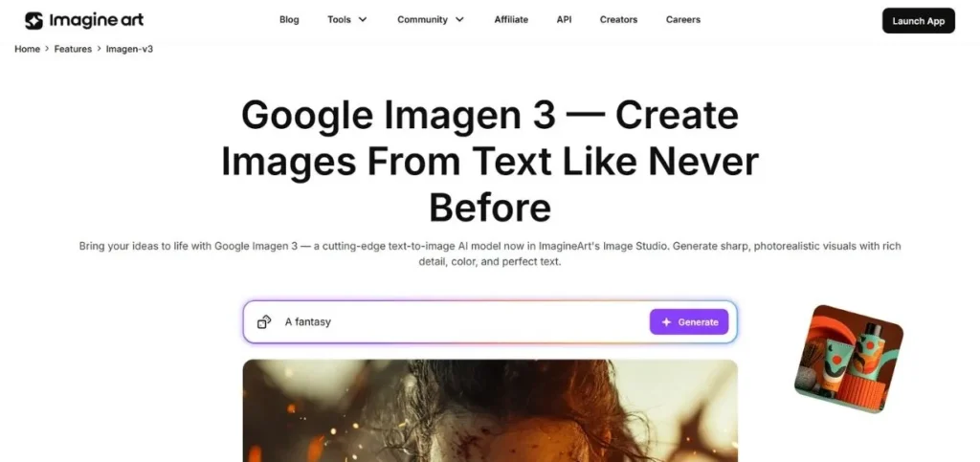Viewport: 980px width, 462px height.
Task: Click the Launch App button
Action: click(918, 21)
